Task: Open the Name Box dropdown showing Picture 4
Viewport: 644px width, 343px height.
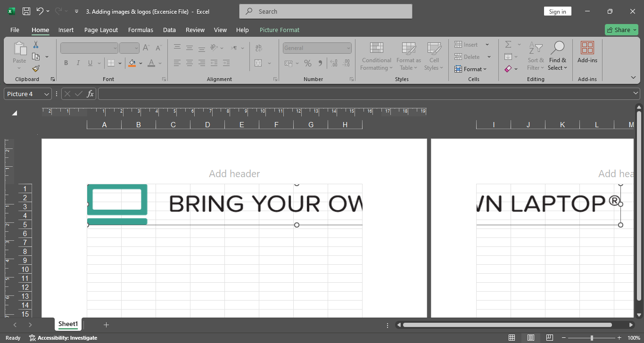Action: click(x=47, y=94)
